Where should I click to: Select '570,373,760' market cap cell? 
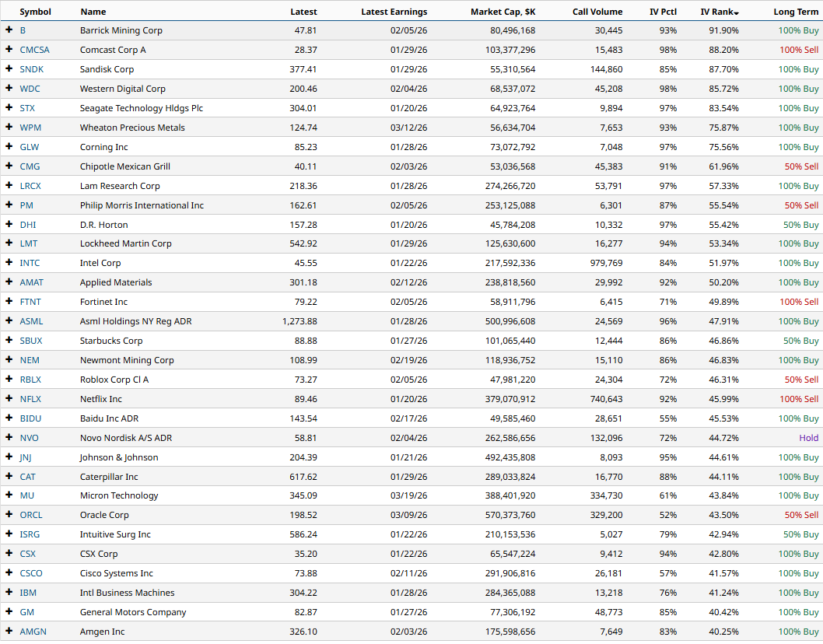tap(510, 515)
